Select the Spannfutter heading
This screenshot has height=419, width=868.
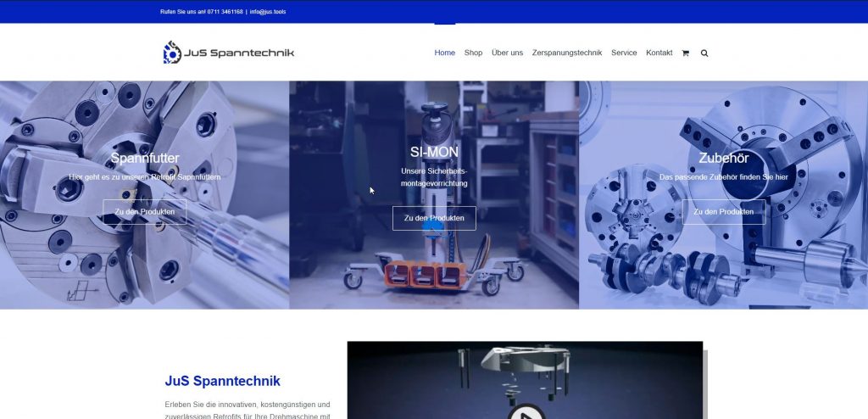(x=144, y=158)
